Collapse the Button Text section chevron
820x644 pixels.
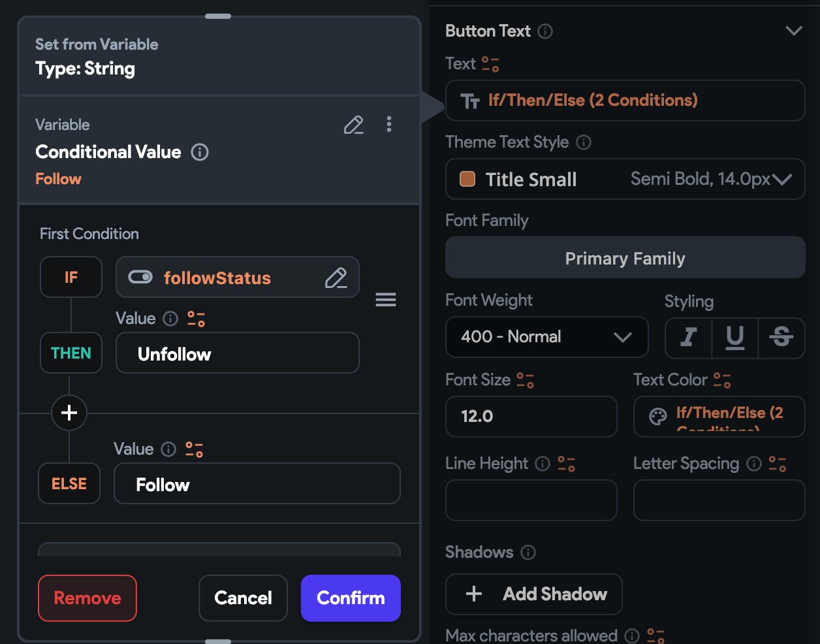(x=794, y=31)
